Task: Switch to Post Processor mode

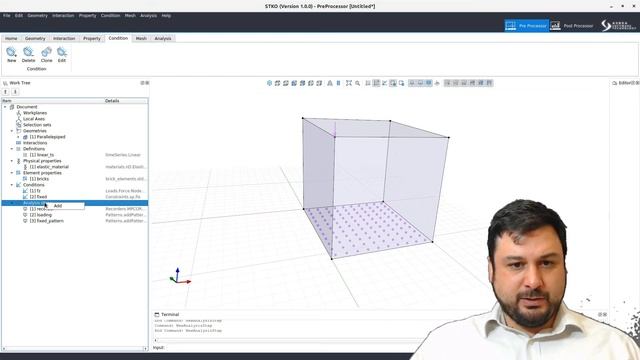Action: 571,25
